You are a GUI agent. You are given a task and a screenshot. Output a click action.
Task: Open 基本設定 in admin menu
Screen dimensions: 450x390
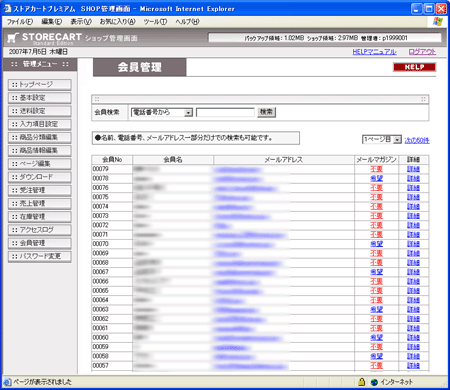[40, 98]
